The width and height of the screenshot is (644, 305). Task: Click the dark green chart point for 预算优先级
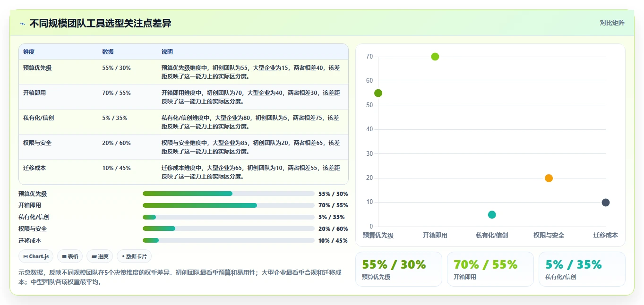click(378, 93)
